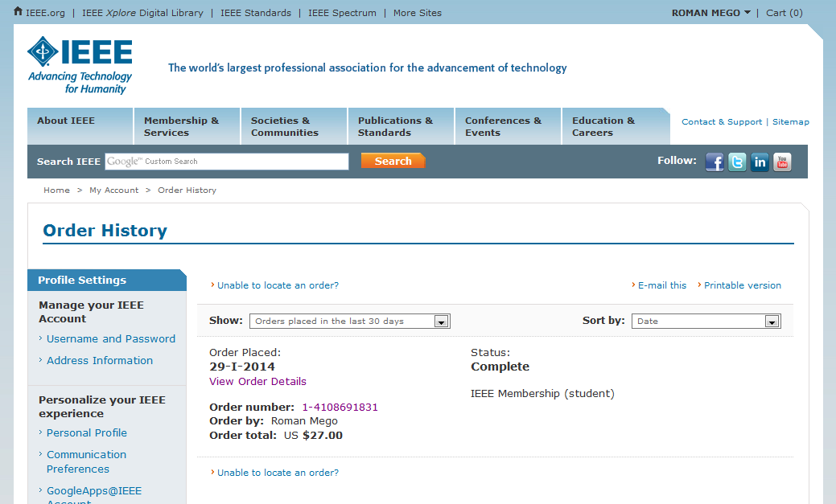Open Address Information settings
Viewport: 836px width, 504px height.
[x=100, y=361]
